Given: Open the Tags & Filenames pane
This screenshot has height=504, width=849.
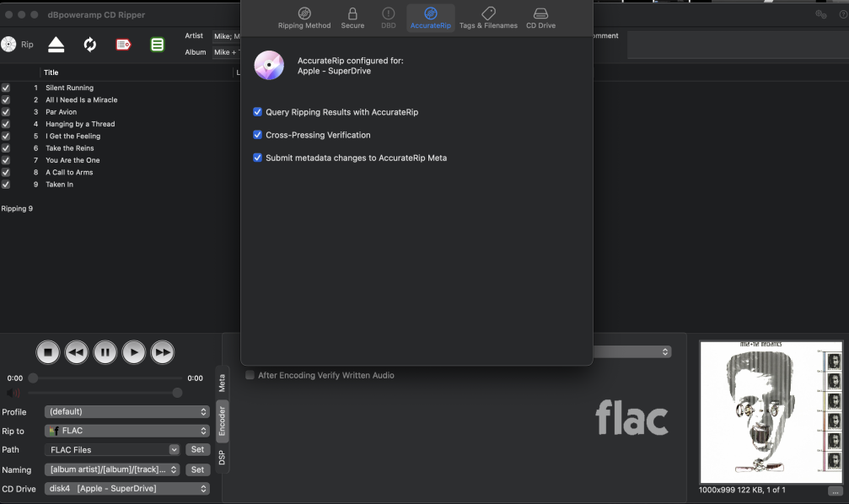Looking at the screenshot, I should click(x=488, y=18).
